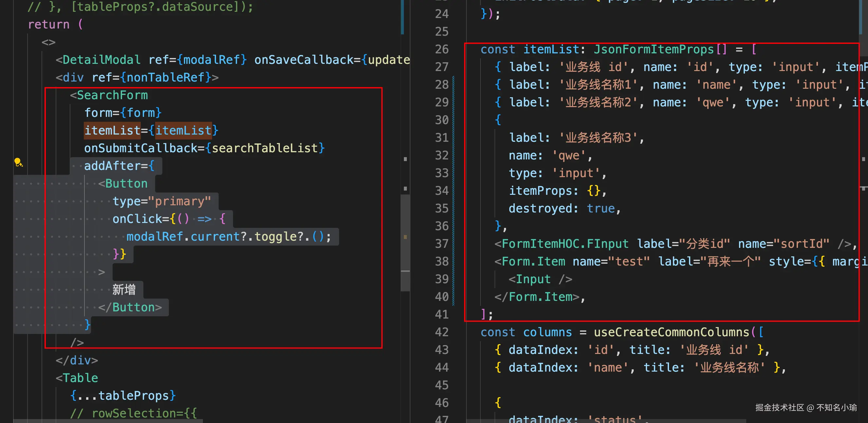Click the highlighted itemList prop name
This screenshot has width=868, height=423.
[112, 130]
